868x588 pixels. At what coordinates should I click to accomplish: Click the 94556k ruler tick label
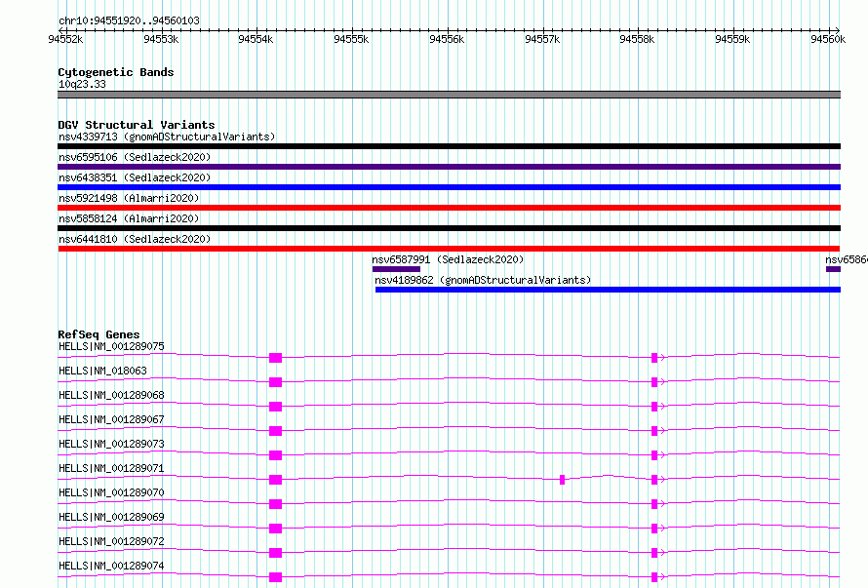447,39
